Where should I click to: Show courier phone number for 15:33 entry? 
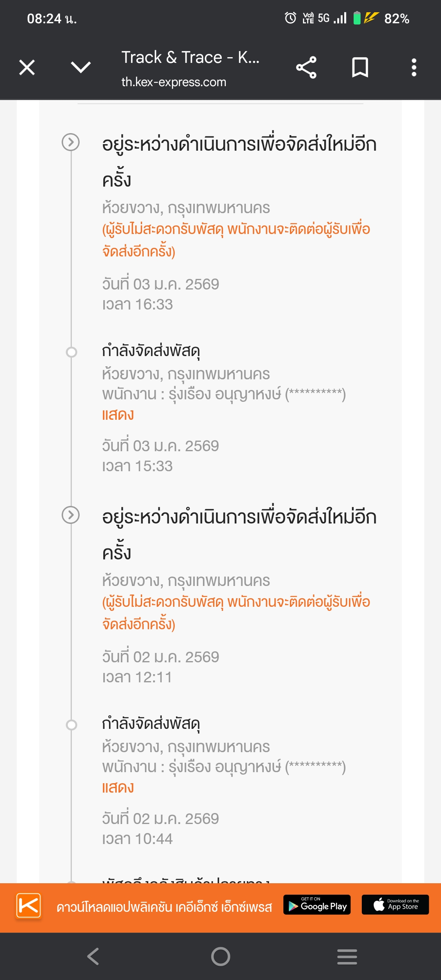click(x=118, y=415)
